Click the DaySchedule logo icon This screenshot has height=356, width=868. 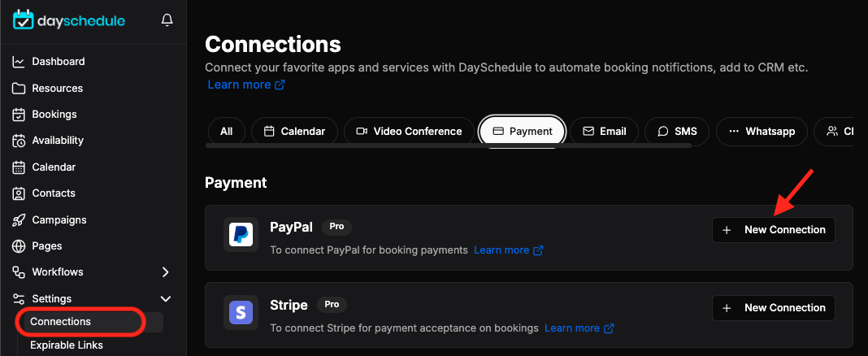tap(24, 20)
